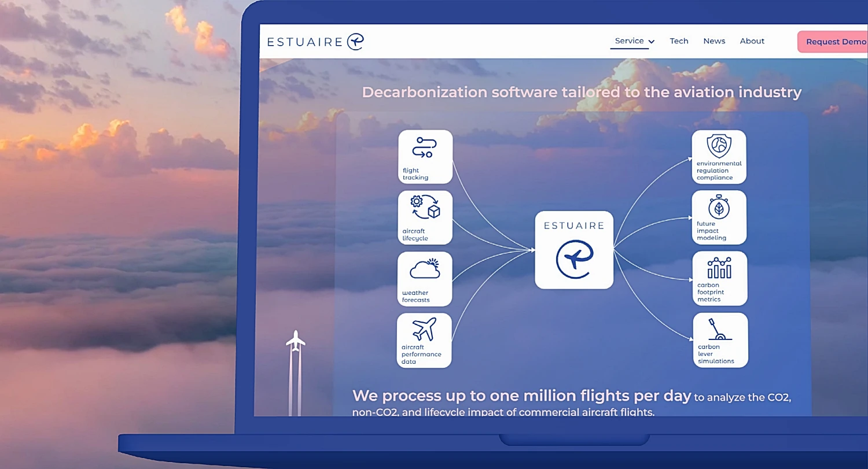Click the aircraft performance data plane icon
The height and width of the screenshot is (469, 868).
click(424, 330)
